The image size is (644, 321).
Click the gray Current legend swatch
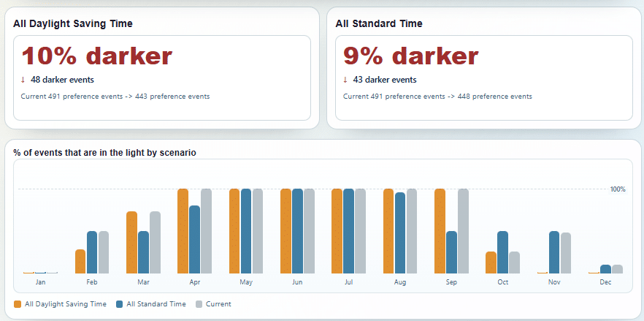coord(199,304)
